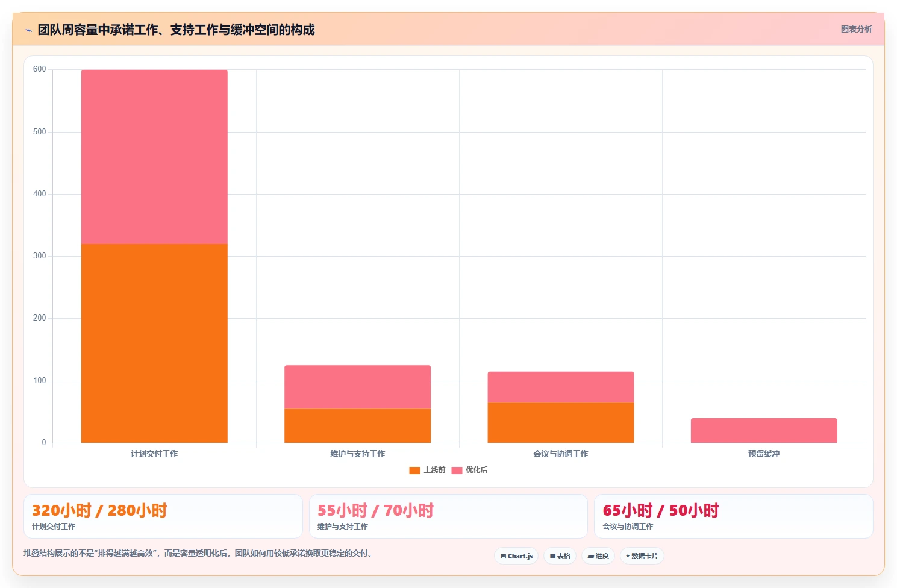Click the 会议与协调工作 x-axis label

pyautogui.click(x=561, y=454)
